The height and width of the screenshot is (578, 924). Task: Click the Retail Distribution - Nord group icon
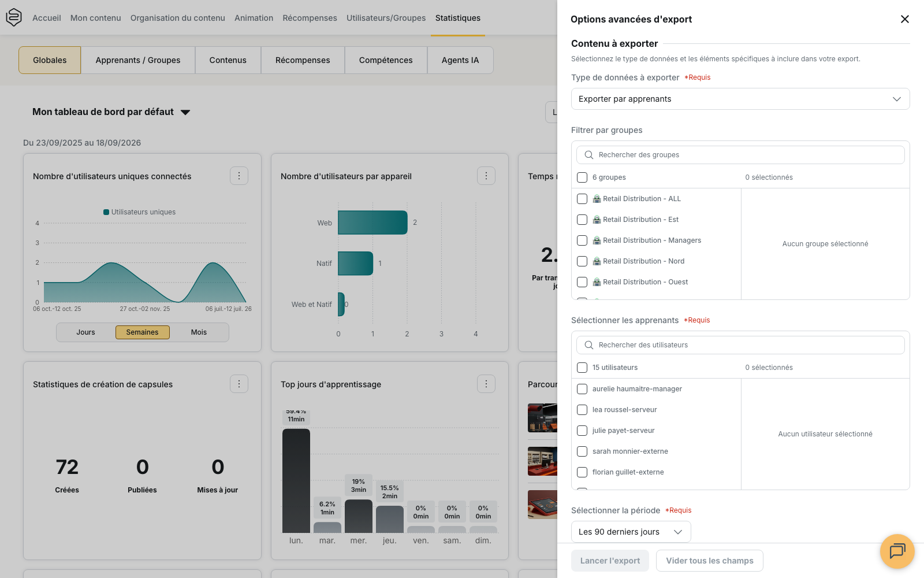click(597, 261)
